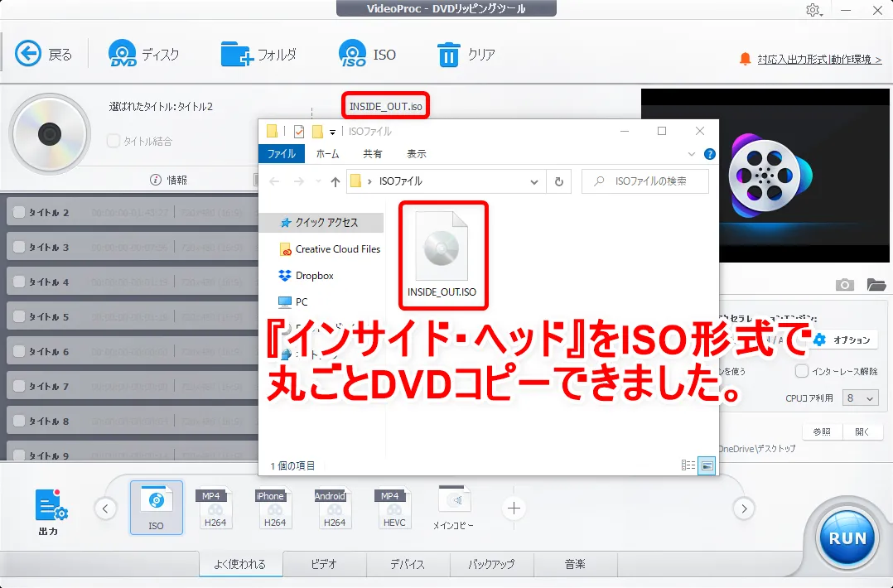This screenshot has height=588, width=893.
Task: Check the タイトル 5 checkbox
Action: (x=19, y=316)
